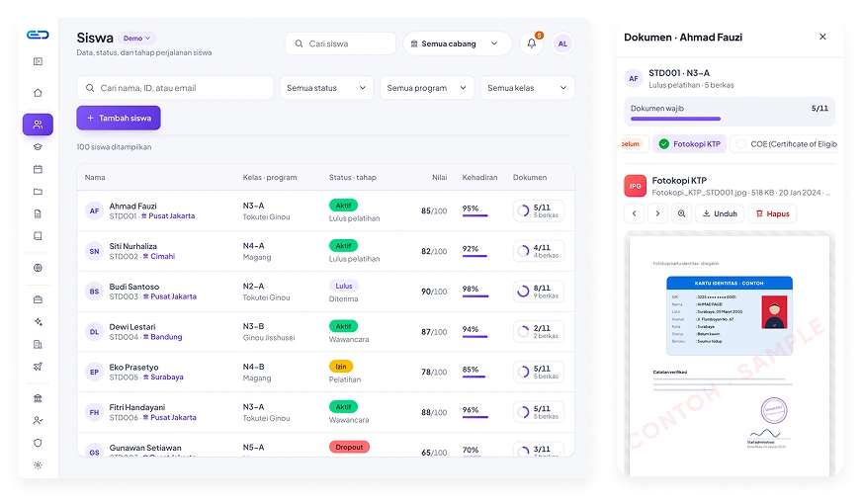Click the Nilai column header
The height and width of the screenshot is (504, 862).
439,178
